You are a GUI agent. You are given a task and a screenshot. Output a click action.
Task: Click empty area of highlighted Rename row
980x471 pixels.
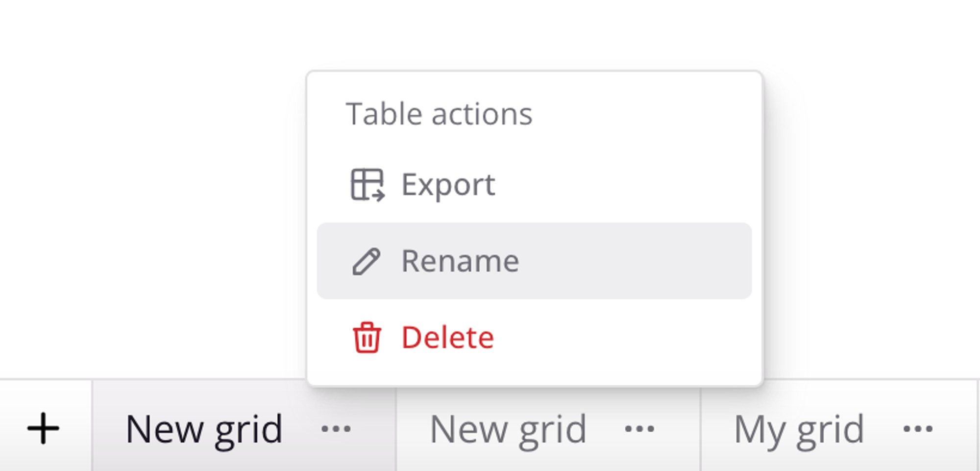637,261
